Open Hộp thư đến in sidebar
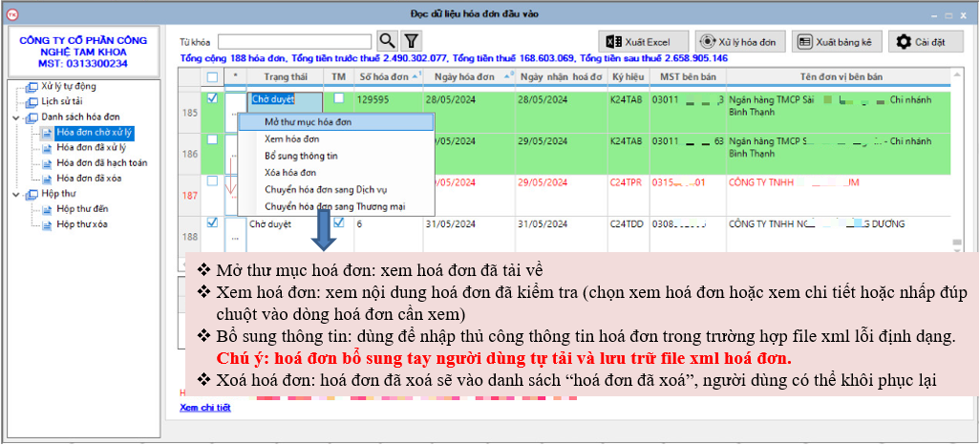980x445 pixels. pos(83,208)
